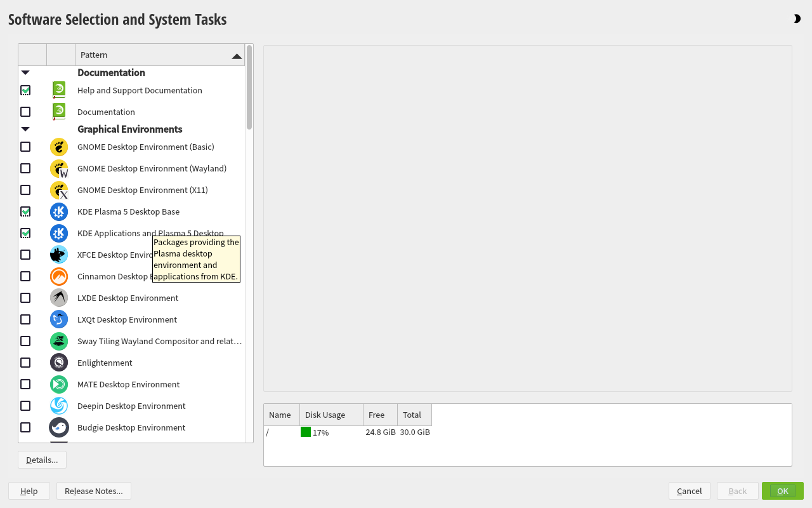Open the Details view
812x508 pixels.
click(42, 460)
